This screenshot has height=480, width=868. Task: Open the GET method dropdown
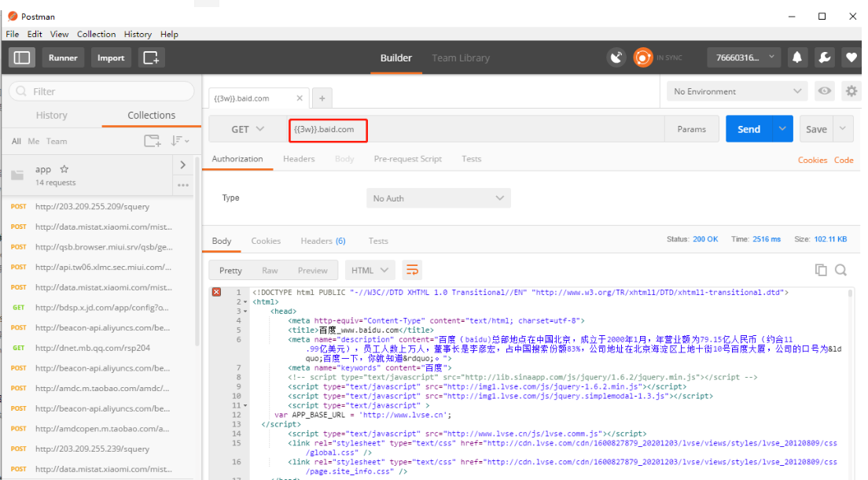pos(248,129)
